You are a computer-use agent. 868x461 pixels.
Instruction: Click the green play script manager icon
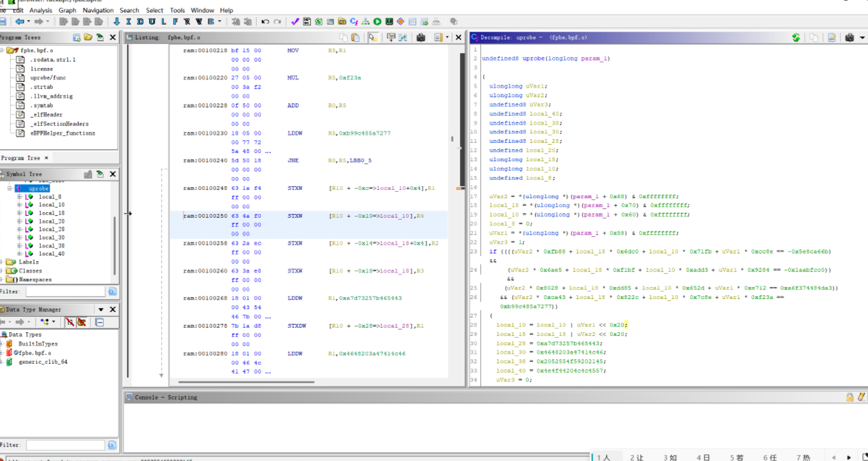[x=377, y=22]
